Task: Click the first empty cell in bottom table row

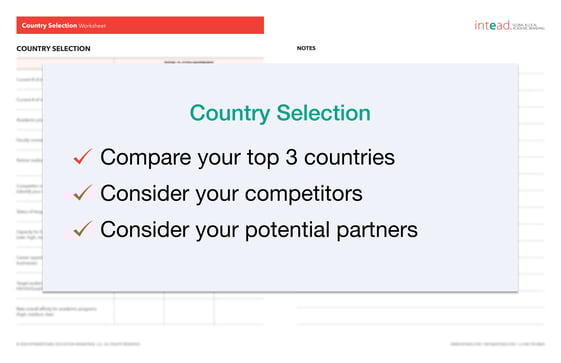Action: click(139, 311)
